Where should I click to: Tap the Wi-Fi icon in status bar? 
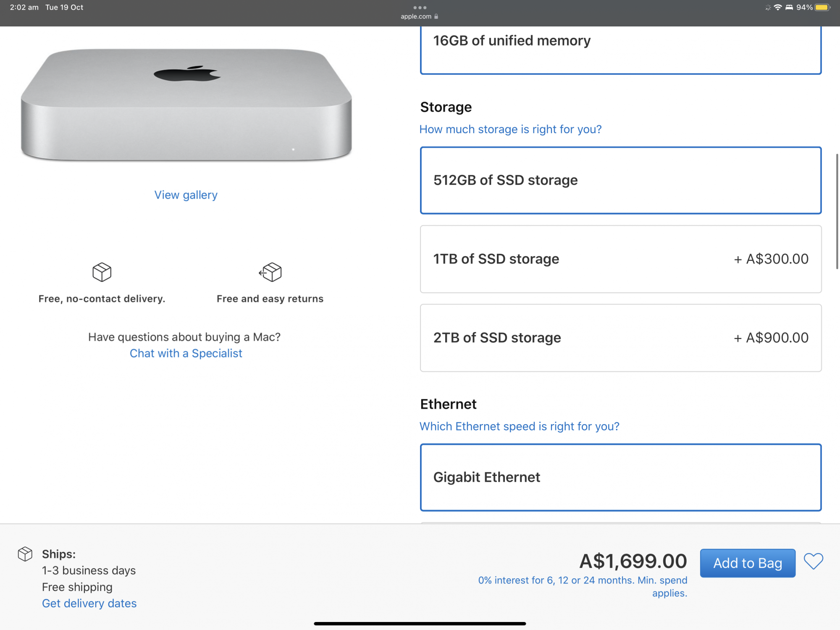point(777,7)
